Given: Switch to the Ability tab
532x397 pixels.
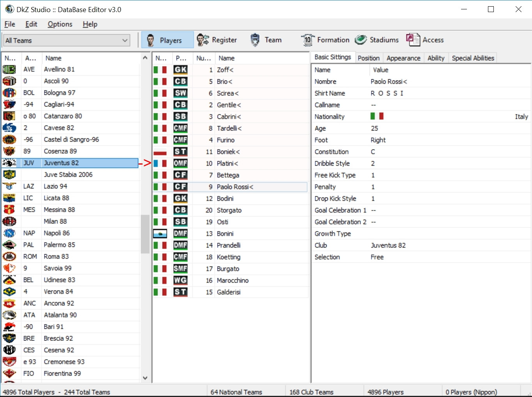Looking at the screenshot, I should [x=436, y=58].
